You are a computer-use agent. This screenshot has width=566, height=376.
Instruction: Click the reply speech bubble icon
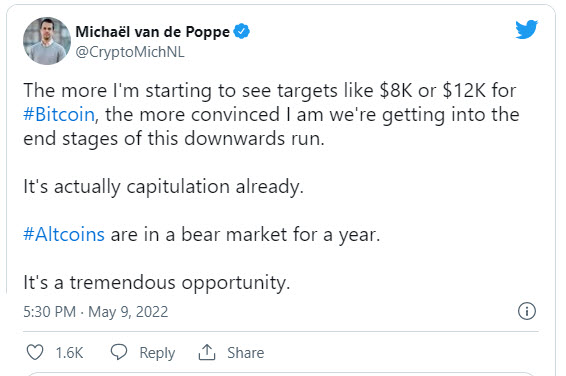[x=119, y=352]
